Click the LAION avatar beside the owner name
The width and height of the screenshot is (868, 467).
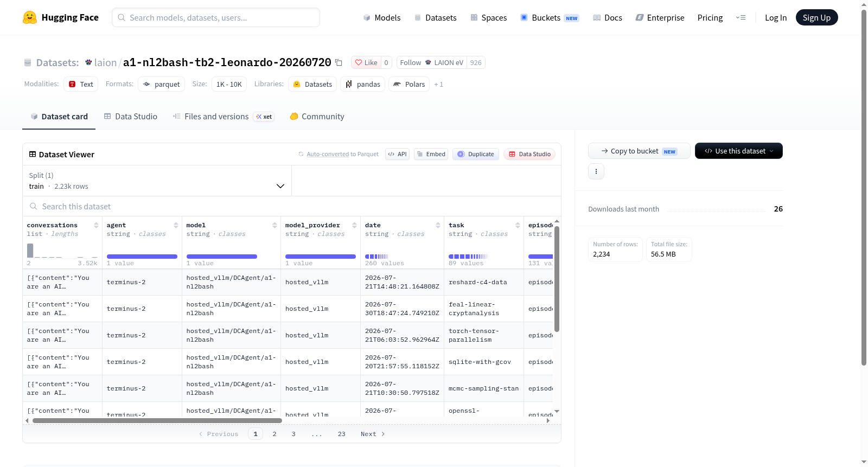point(88,62)
